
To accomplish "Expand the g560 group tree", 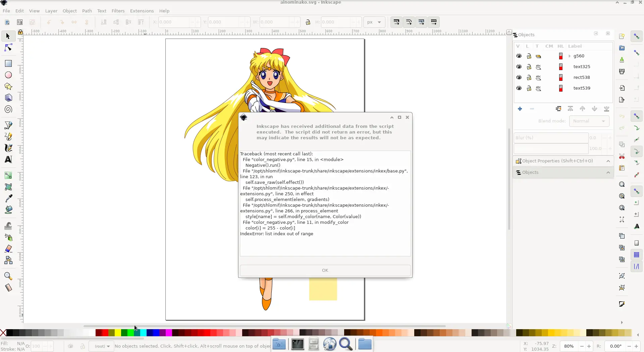I will coord(570,56).
